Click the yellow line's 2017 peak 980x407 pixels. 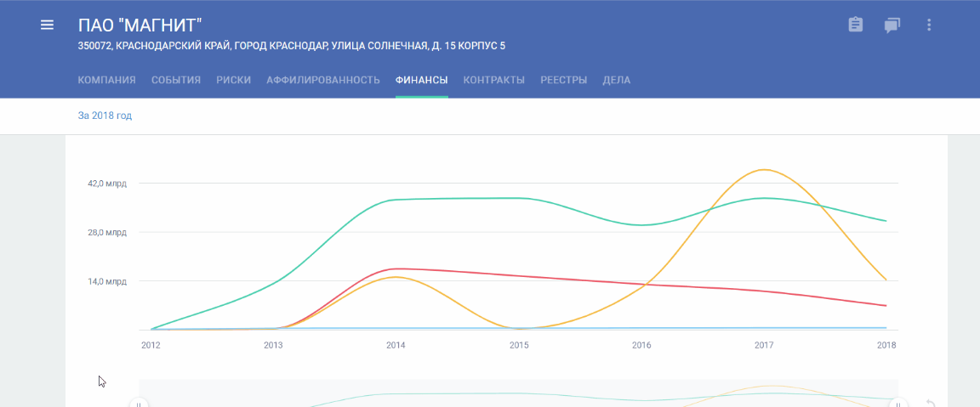[x=765, y=169]
